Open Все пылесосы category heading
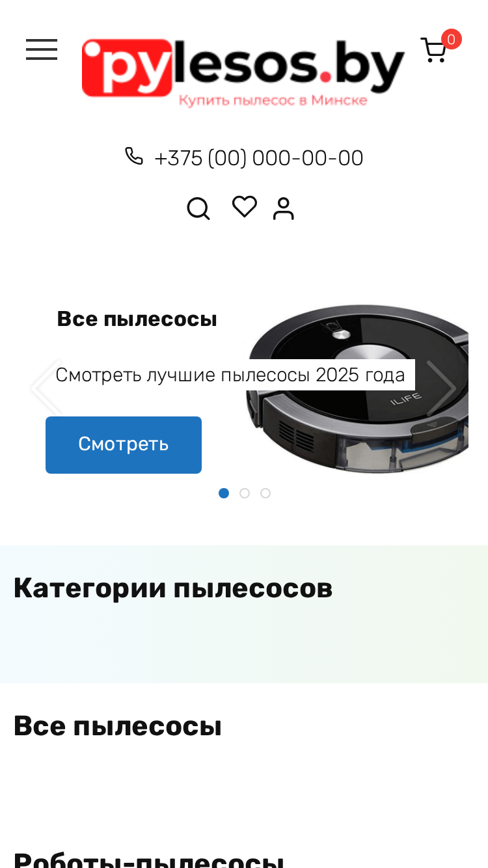This screenshot has width=488, height=868. click(118, 726)
